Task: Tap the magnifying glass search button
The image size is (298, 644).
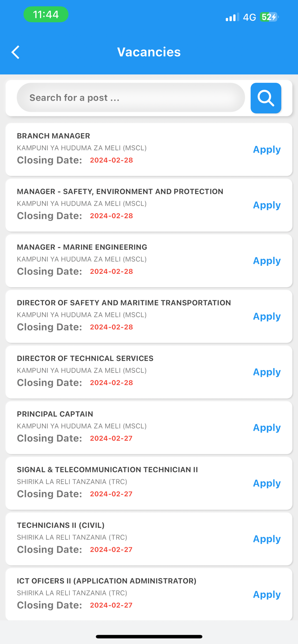Action: tap(266, 98)
